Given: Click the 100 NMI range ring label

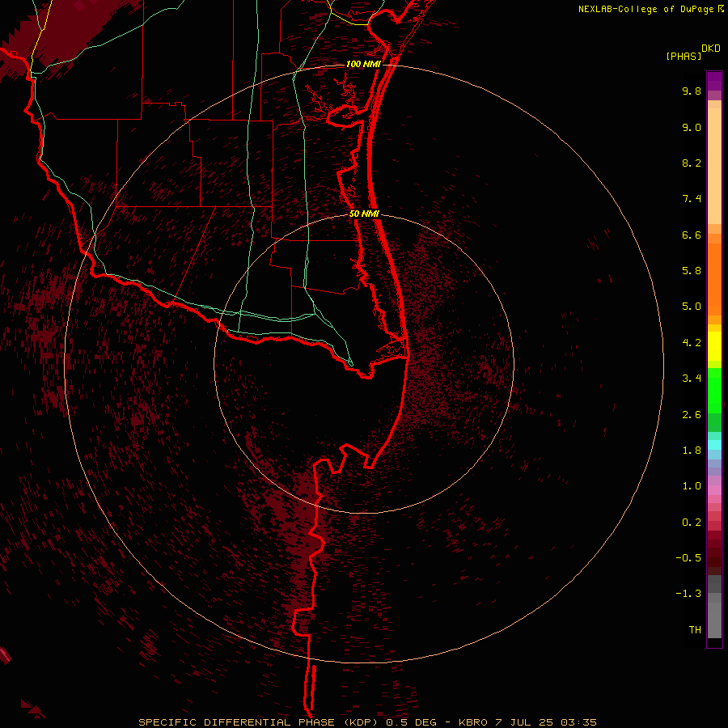Looking at the screenshot, I should pos(363,64).
